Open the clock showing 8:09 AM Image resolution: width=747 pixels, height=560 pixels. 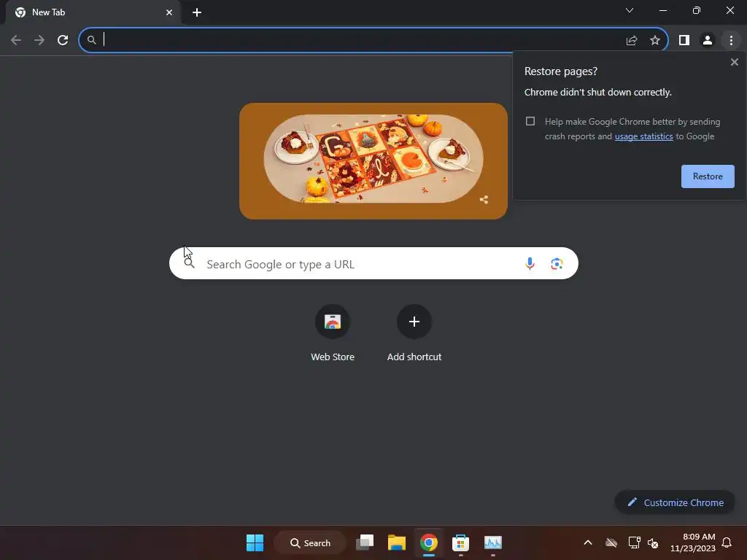point(693,542)
